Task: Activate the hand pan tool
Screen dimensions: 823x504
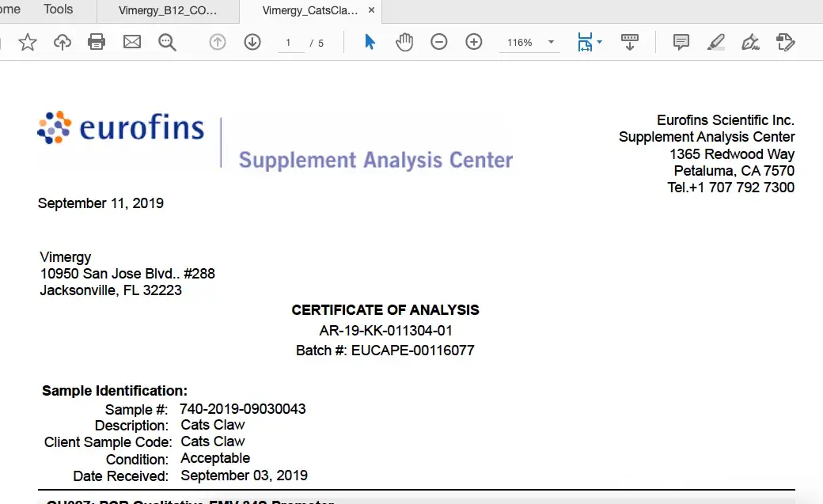Action: pos(404,42)
